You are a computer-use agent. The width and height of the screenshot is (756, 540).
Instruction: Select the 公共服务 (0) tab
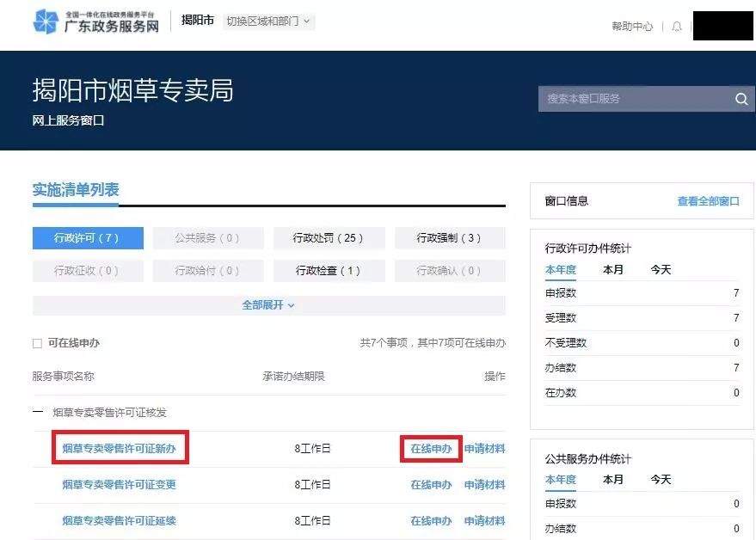click(x=208, y=237)
